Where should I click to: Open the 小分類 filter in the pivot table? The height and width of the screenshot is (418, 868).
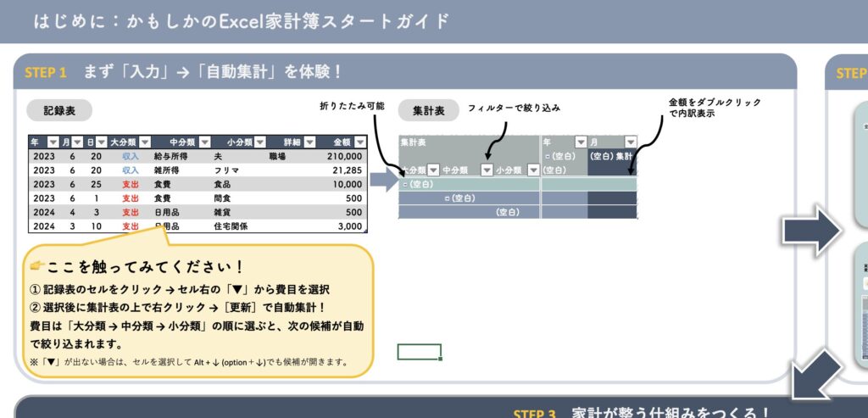[532, 170]
